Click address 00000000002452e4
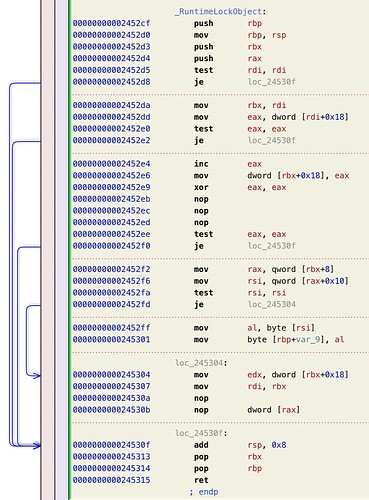 coord(111,164)
